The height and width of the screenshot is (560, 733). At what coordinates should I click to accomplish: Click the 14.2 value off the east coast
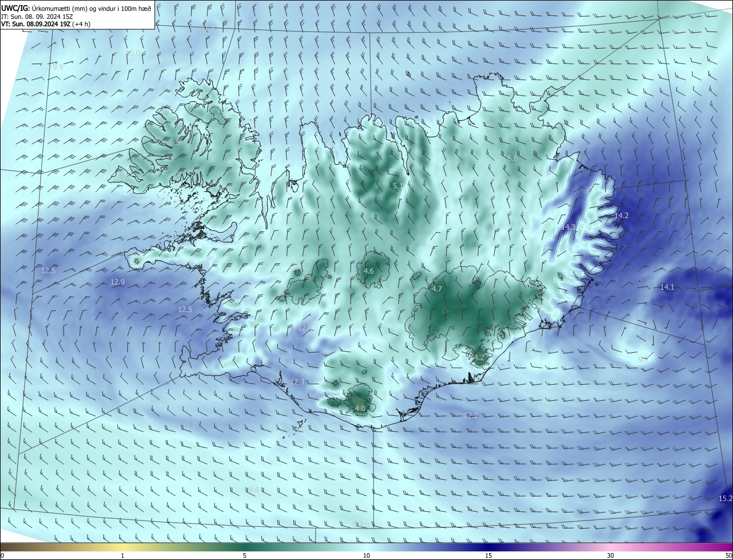click(x=621, y=216)
